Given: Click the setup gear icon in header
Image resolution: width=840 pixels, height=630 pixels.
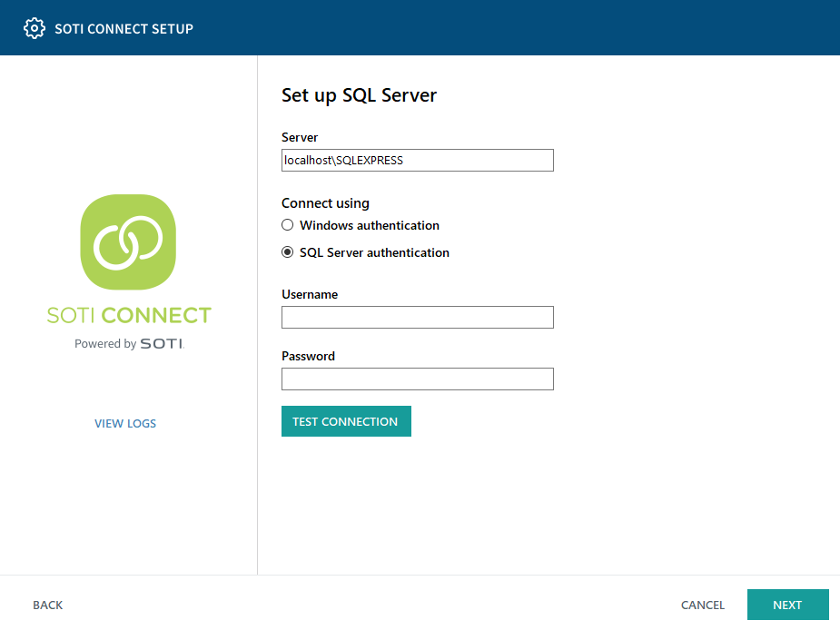Looking at the screenshot, I should pyautogui.click(x=35, y=28).
